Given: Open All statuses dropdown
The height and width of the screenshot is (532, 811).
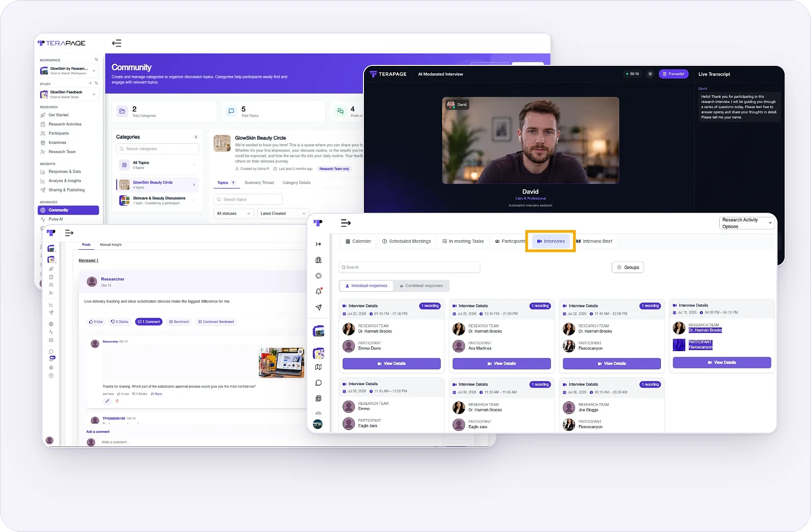Looking at the screenshot, I should click(x=233, y=213).
